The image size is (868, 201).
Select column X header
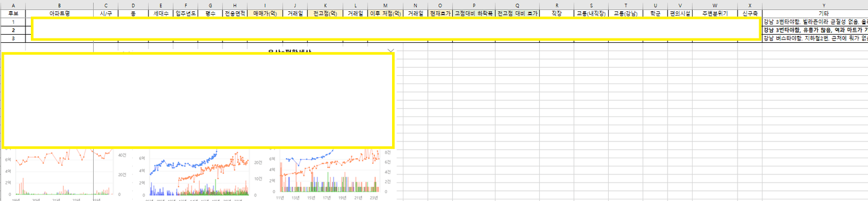coord(750,5)
